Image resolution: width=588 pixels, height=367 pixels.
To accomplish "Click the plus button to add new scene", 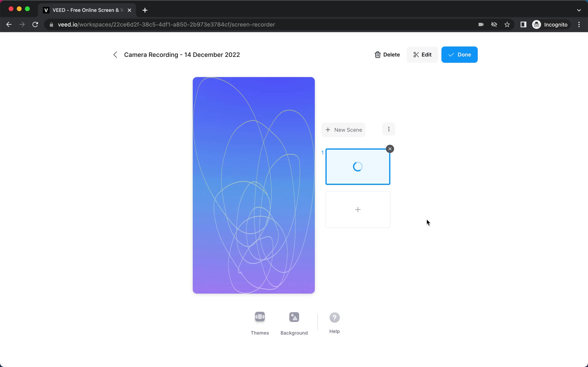I will click(357, 209).
